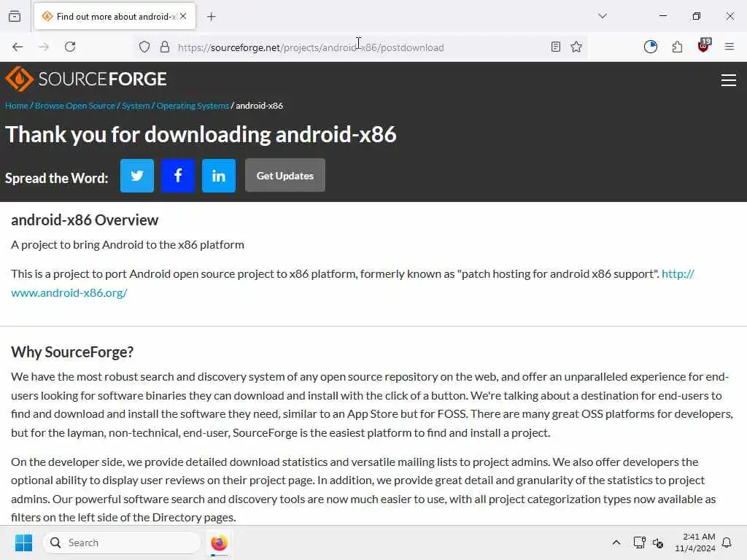Open the notifications bell

tap(727, 542)
